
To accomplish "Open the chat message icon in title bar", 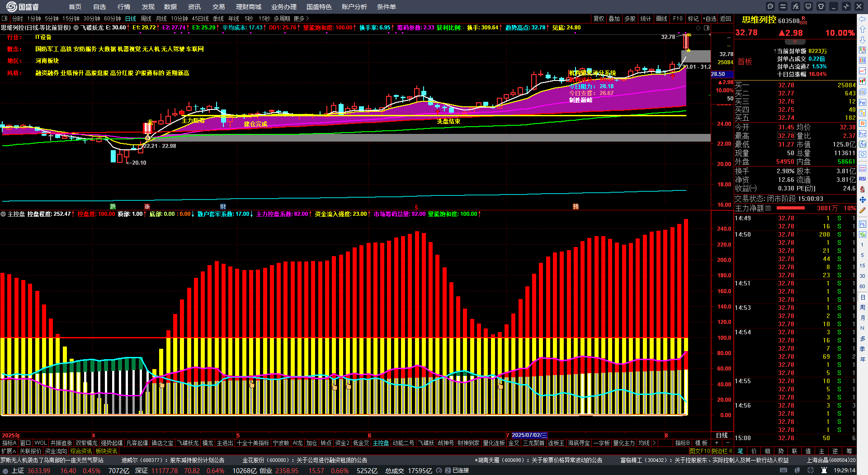I will coord(770,6).
